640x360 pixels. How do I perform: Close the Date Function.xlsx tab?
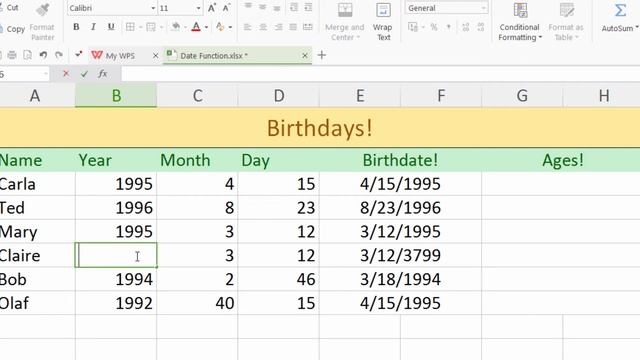coord(304,56)
